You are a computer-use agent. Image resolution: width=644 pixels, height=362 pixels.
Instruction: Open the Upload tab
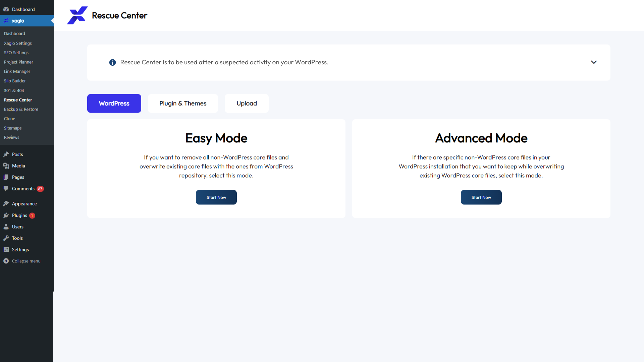click(x=247, y=103)
